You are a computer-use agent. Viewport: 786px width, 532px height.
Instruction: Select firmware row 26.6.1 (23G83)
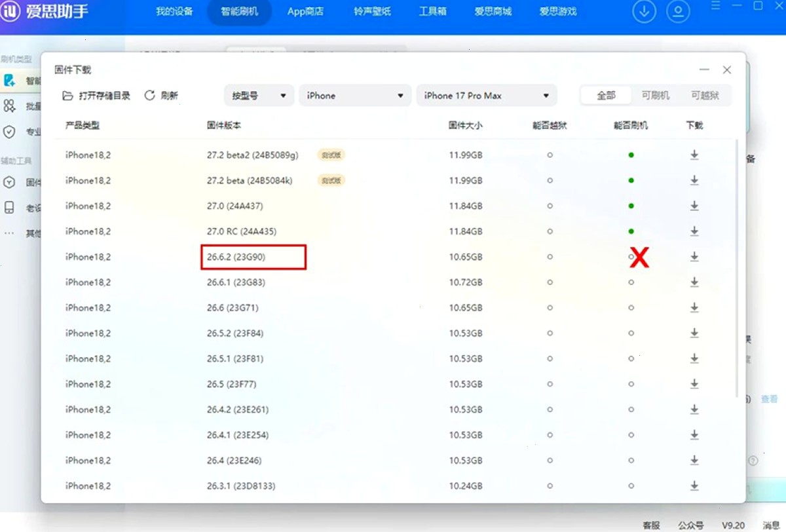tap(393, 282)
